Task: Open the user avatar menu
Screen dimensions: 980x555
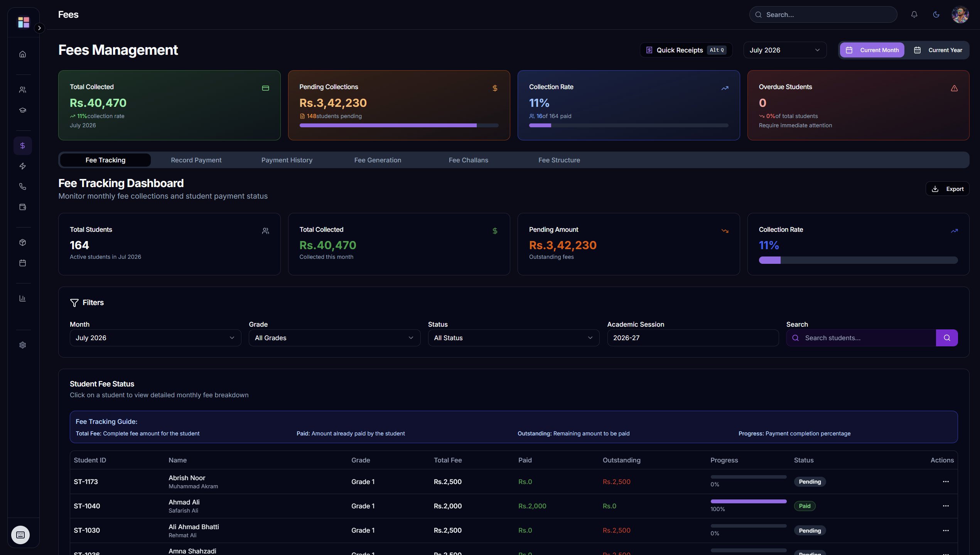Action: [x=960, y=15]
